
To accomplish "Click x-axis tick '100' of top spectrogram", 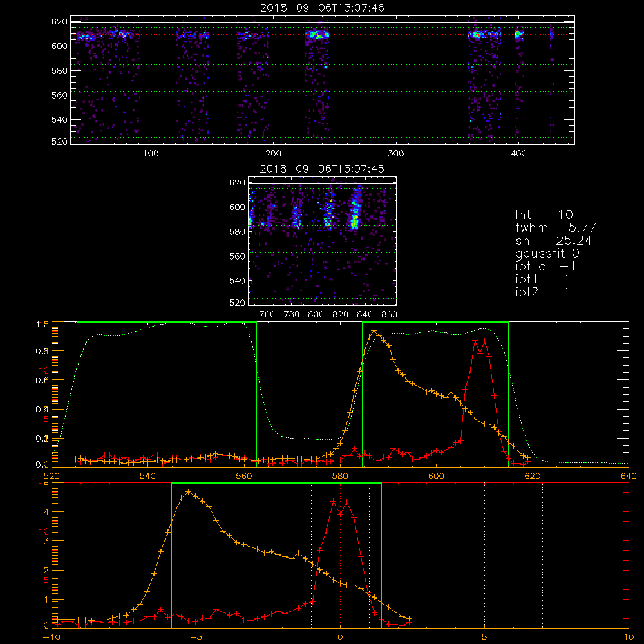I will pos(151,154).
